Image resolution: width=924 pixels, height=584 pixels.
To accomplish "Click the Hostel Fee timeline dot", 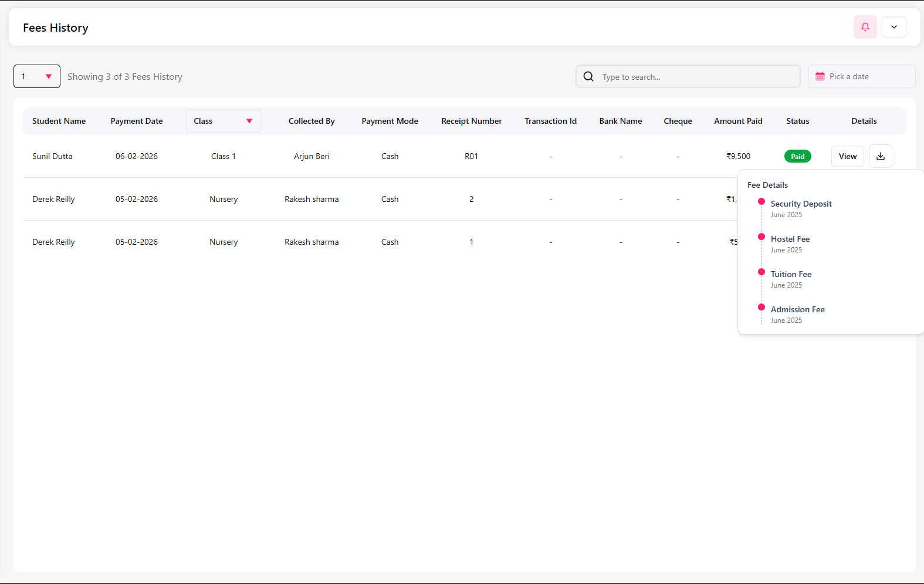I will (761, 237).
